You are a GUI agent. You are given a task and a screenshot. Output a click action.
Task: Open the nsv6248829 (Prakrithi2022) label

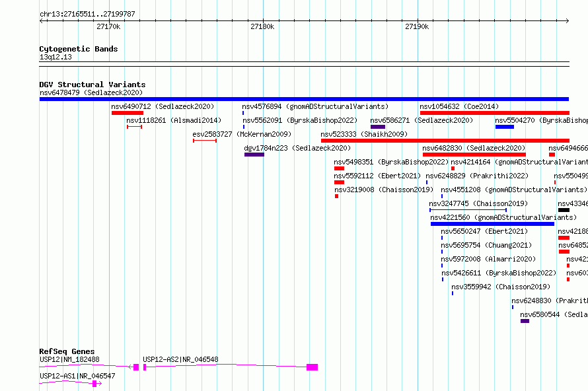477,176
